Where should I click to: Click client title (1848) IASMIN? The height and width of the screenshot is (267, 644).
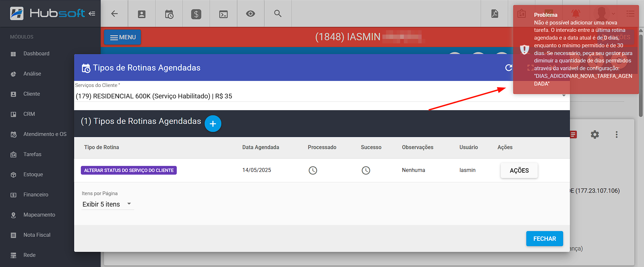tap(347, 37)
